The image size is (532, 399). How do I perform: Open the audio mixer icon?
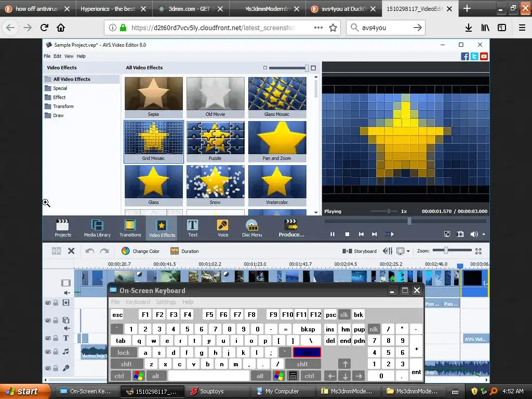tap(388, 251)
